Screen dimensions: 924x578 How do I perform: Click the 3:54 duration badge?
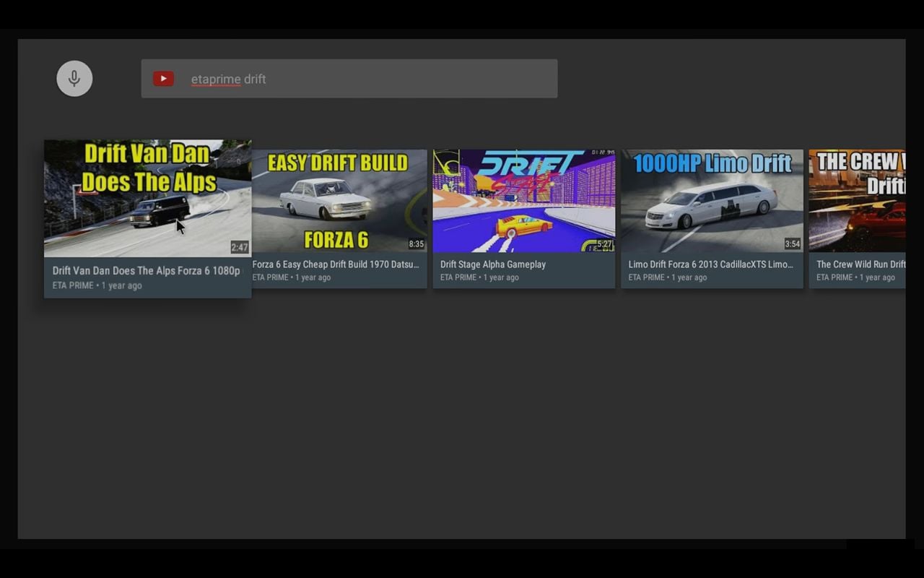(793, 244)
